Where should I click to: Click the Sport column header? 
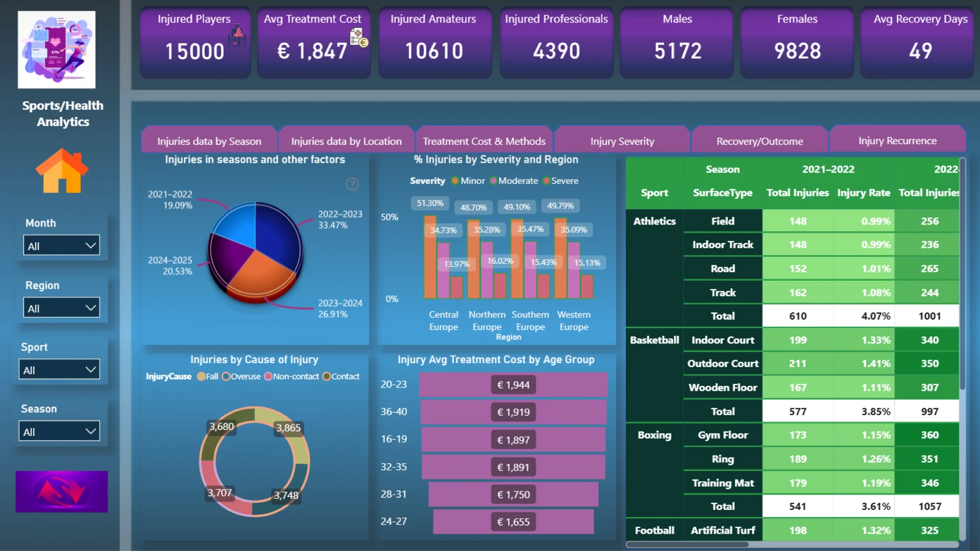click(654, 192)
